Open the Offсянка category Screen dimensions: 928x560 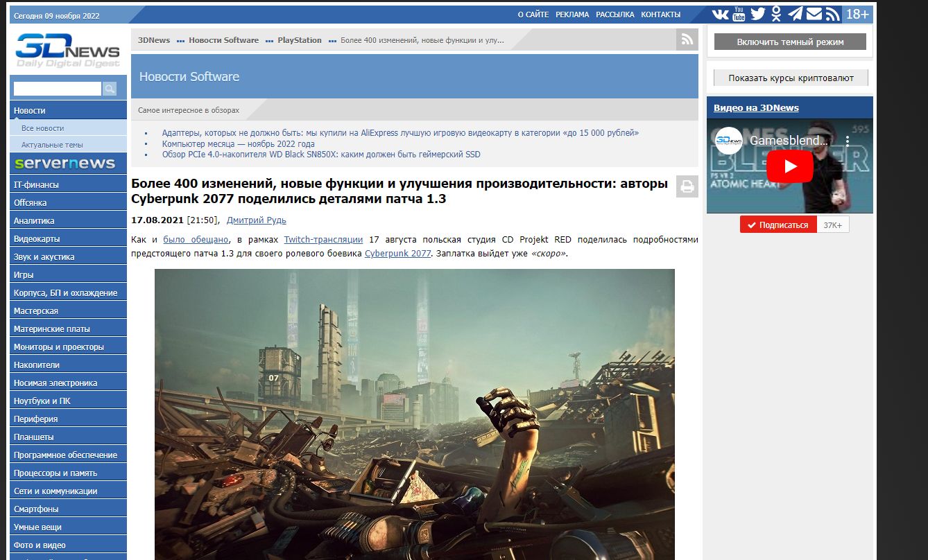coord(68,202)
